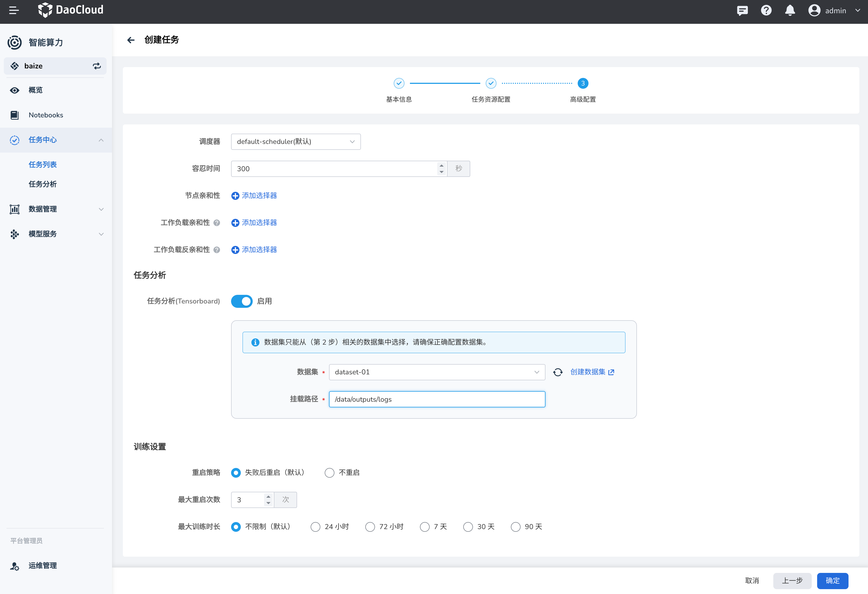Image resolution: width=868 pixels, height=594 pixels.
Task: Click the refresh icon next to baize workspace
Action: pos(97,66)
